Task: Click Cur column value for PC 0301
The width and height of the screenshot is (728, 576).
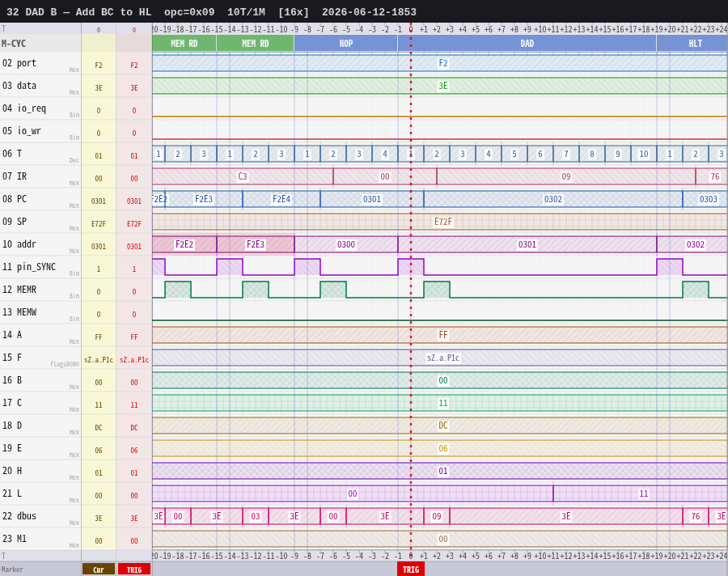Action: (x=99, y=201)
